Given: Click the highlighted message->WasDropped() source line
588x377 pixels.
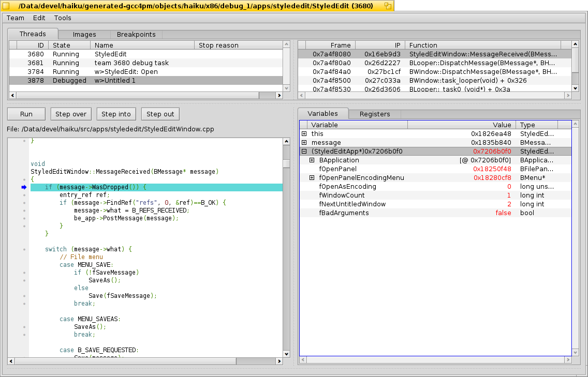Looking at the screenshot, I should tap(156, 187).
